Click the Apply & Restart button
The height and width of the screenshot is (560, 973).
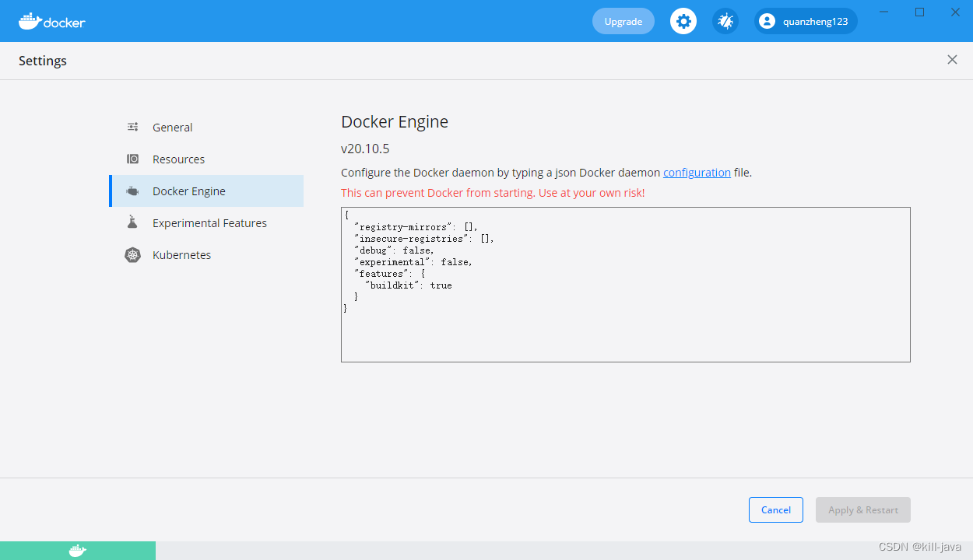[863, 509]
